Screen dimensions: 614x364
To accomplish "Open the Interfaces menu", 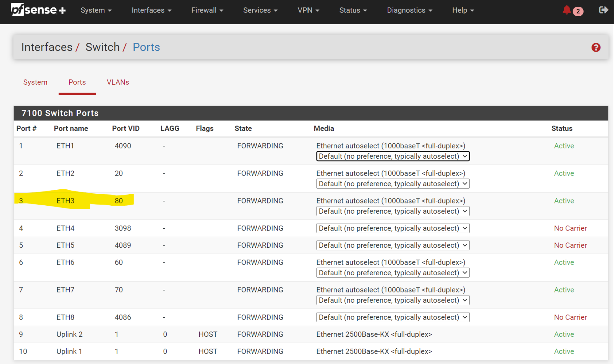I will (x=151, y=10).
